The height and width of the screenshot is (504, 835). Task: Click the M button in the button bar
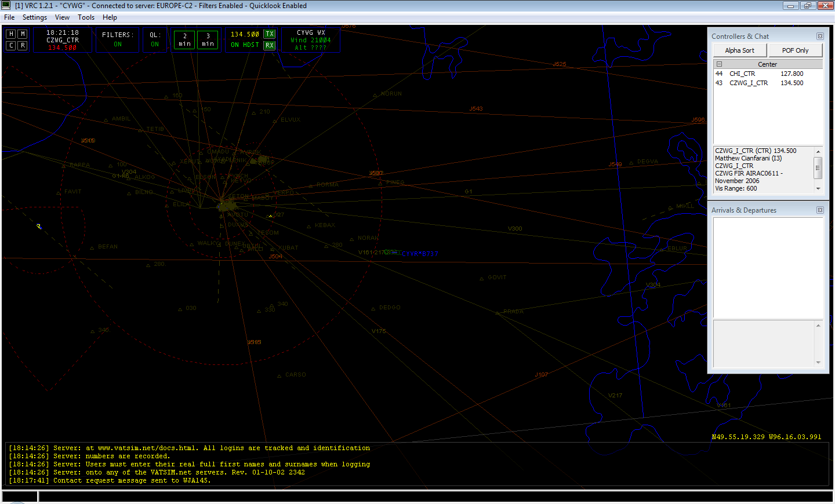[x=23, y=34]
